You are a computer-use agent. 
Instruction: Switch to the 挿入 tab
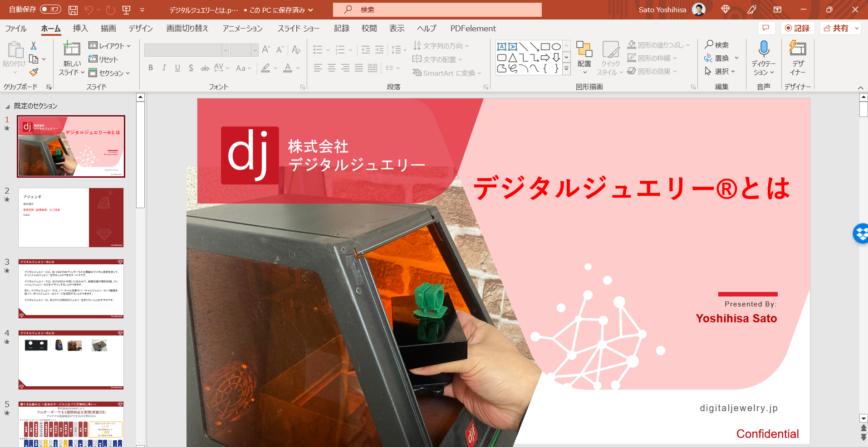point(80,29)
